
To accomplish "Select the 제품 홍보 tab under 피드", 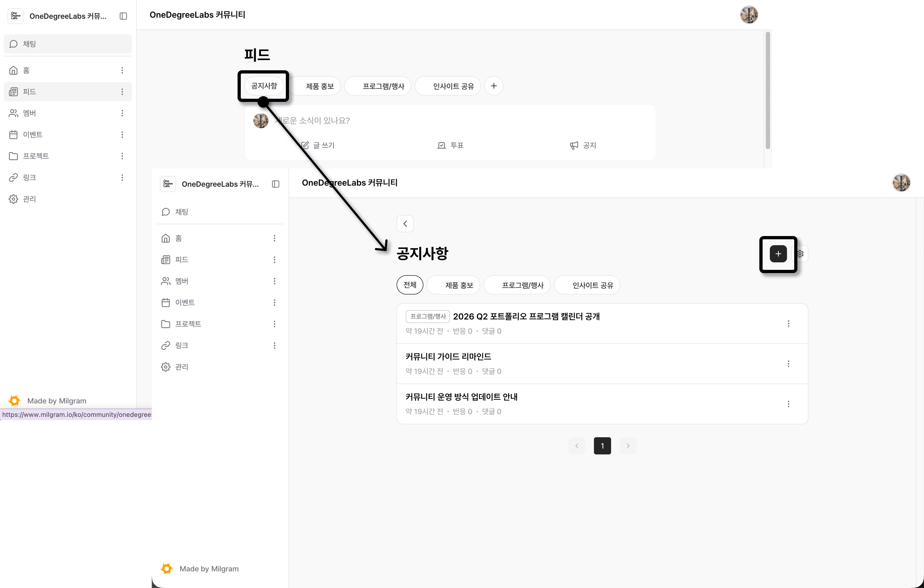I will [315, 86].
